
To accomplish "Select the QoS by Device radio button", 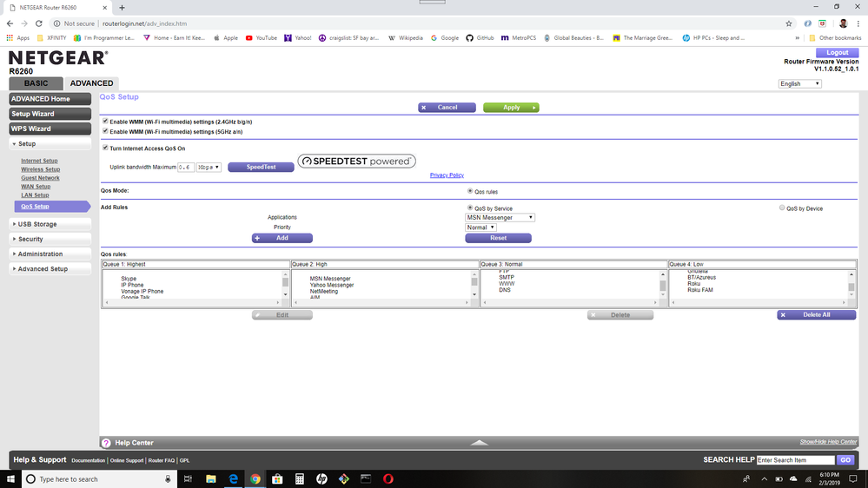I will [782, 208].
